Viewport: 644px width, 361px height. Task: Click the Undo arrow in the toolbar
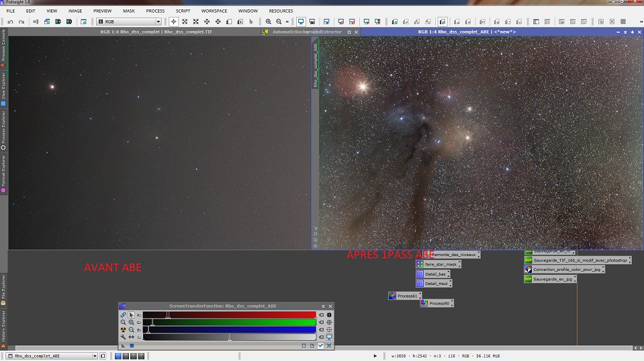[x=9, y=22]
